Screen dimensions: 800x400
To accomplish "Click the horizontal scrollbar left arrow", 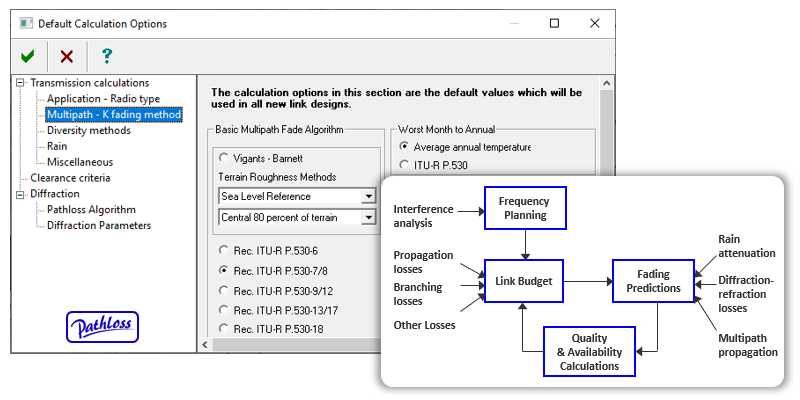I will tap(206, 344).
